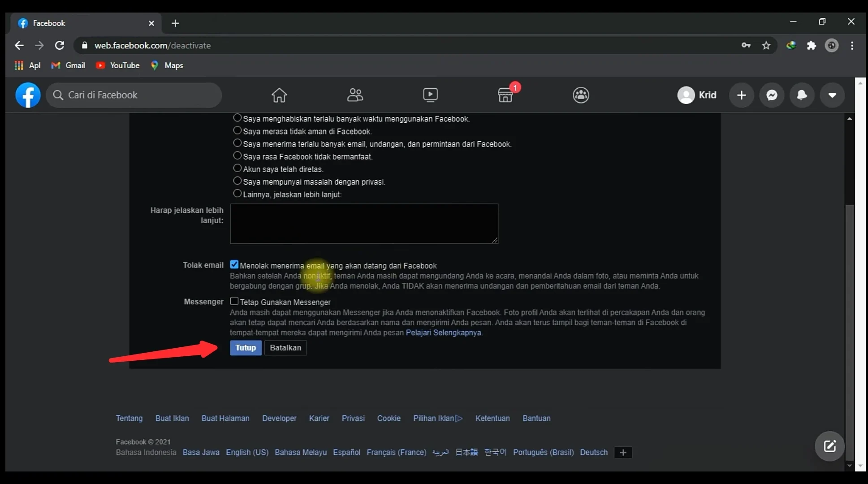Screen dimensions: 868x484
Task: Click the Facebook logo icon
Action: tap(28, 95)
